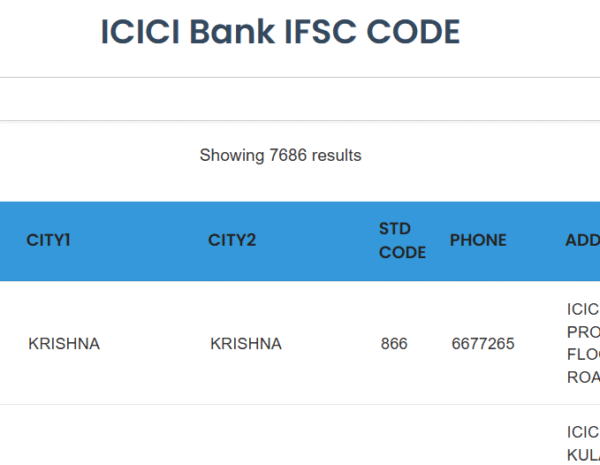Image resolution: width=600 pixels, height=465 pixels.
Task: Select KRISHNA in the CITY1 column
Action: pyautogui.click(x=64, y=344)
